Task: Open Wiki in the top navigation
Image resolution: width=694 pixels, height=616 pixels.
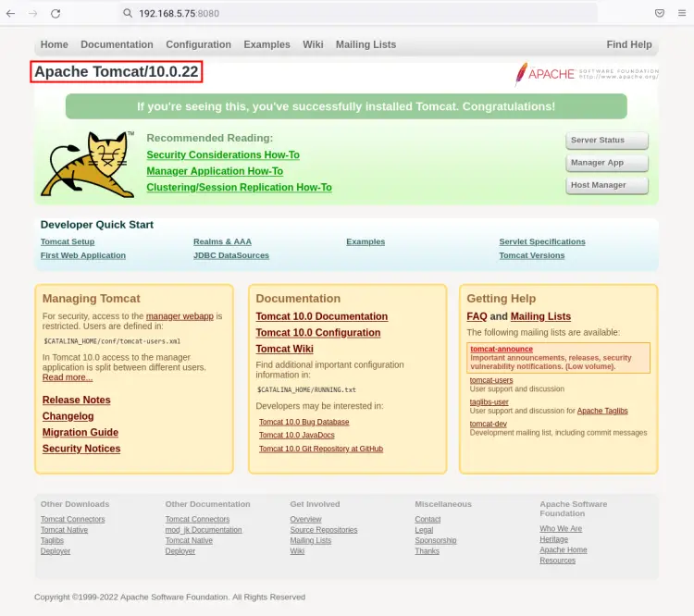Action: 313,44
